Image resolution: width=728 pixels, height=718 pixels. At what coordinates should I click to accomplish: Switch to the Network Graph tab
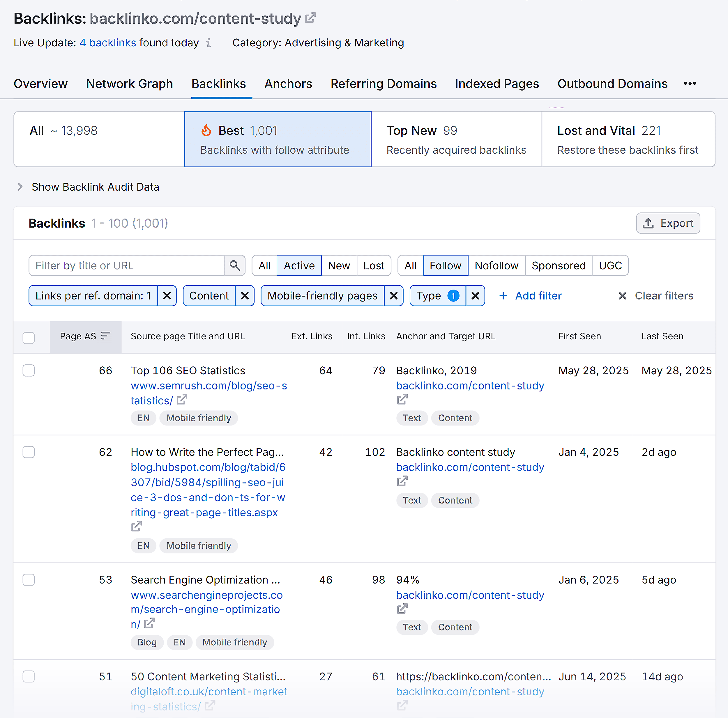[x=130, y=84]
